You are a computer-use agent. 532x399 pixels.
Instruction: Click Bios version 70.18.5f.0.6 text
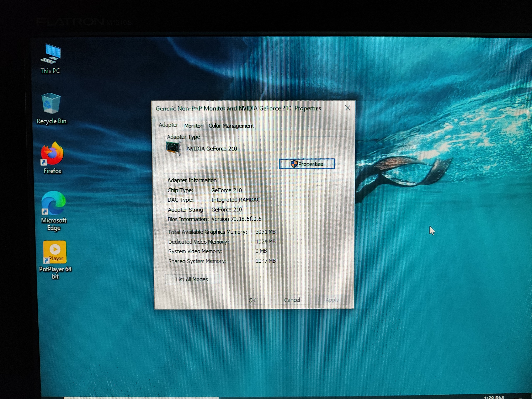tap(236, 219)
